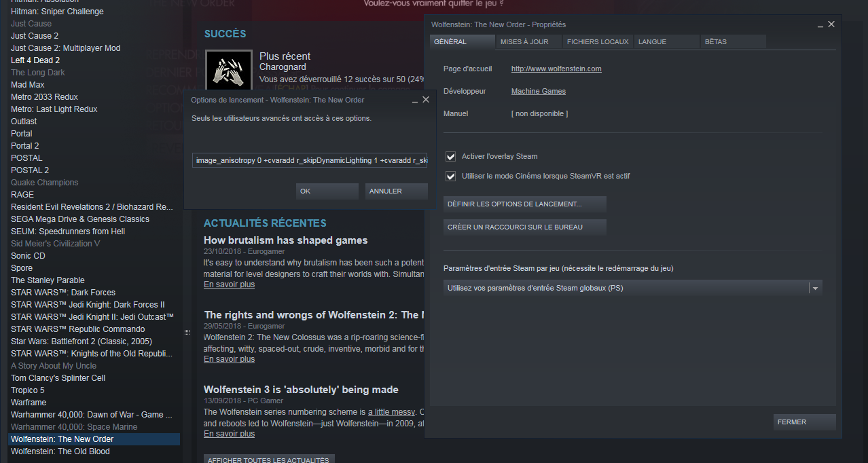Minimize the Options de lancement dialog
This screenshot has width=868, height=463.
pyautogui.click(x=414, y=100)
